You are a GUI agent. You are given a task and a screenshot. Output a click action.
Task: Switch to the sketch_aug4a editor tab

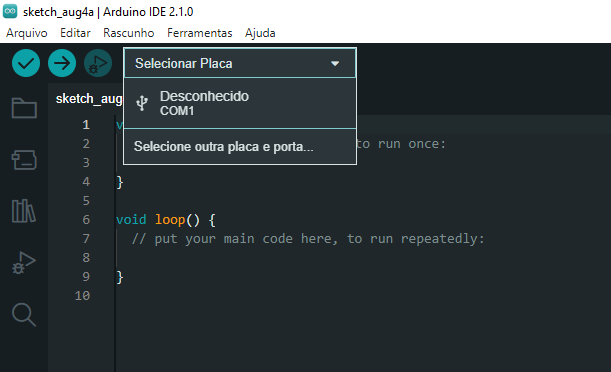tap(89, 99)
